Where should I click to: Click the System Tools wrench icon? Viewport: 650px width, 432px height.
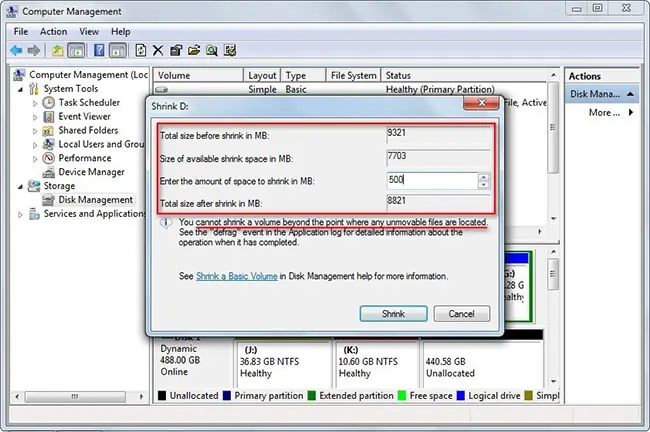tap(34, 89)
